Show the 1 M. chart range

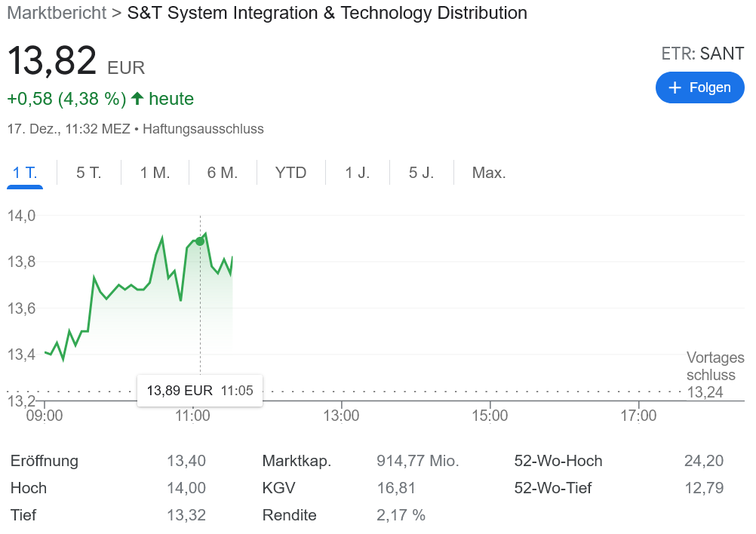pos(155,173)
